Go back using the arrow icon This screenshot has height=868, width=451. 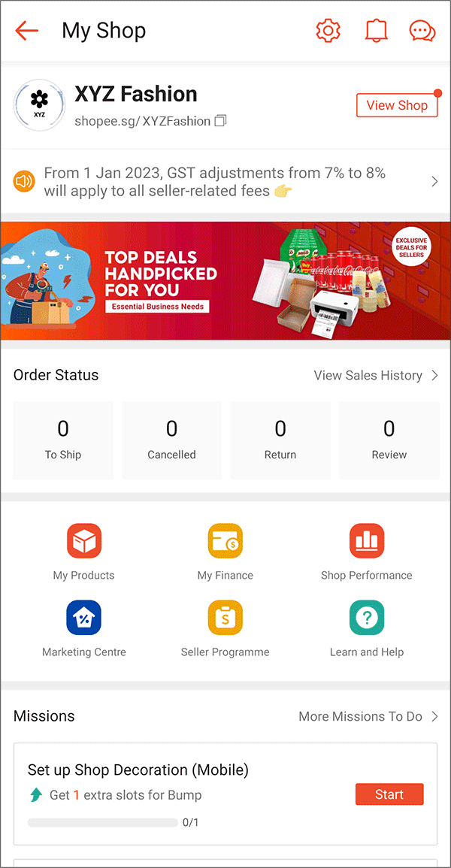pos(26,31)
